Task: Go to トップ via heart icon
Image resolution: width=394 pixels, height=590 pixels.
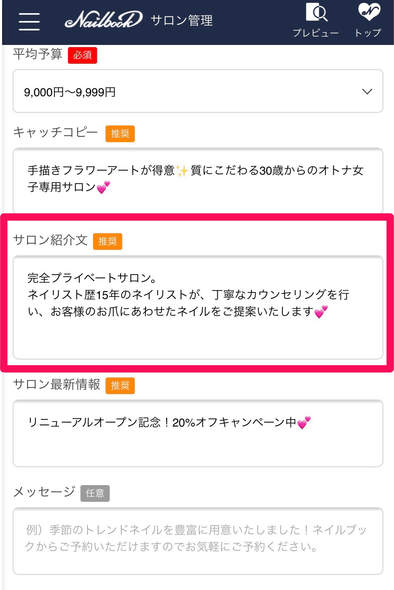Action: pyautogui.click(x=368, y=20)
